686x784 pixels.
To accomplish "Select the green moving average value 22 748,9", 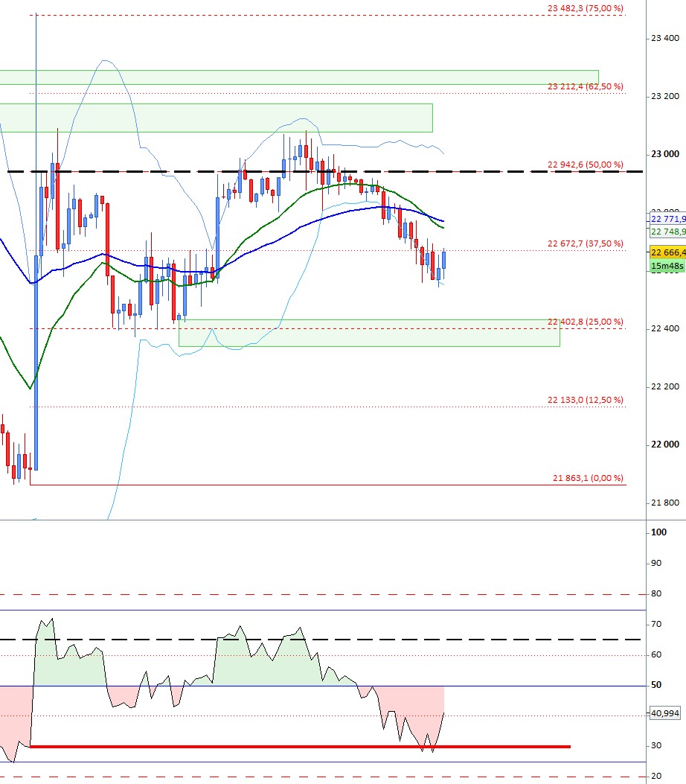I will tap(667, 232).
